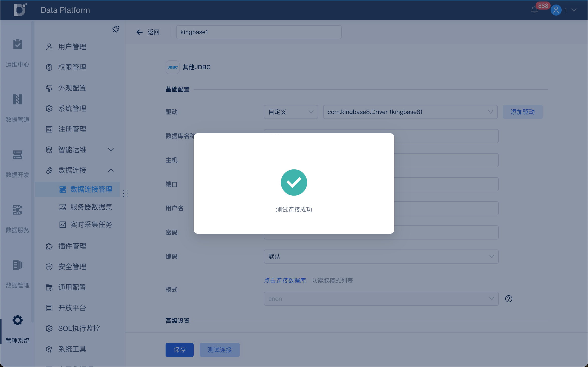Click the user avatar icon

556,10
